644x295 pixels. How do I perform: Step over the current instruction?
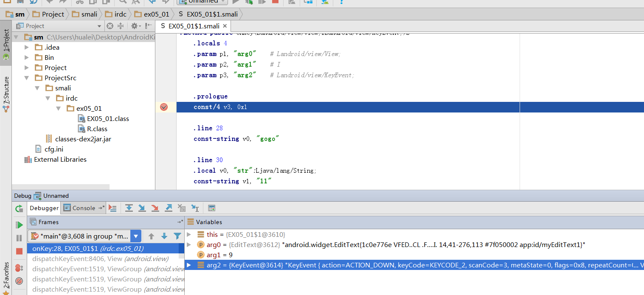129,208
